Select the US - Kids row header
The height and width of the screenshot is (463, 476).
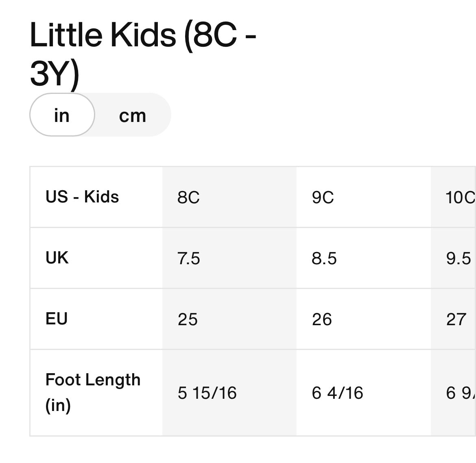82,197
